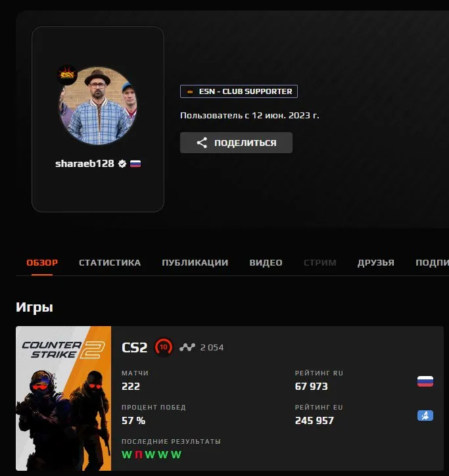Open the sharaeb128 profile avatar photo

point(97,106)
